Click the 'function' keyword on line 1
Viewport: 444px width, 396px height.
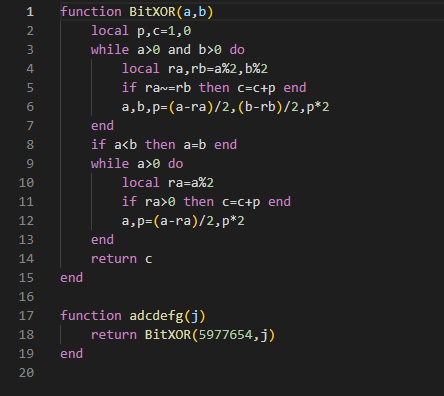click(x=91, y=12)
